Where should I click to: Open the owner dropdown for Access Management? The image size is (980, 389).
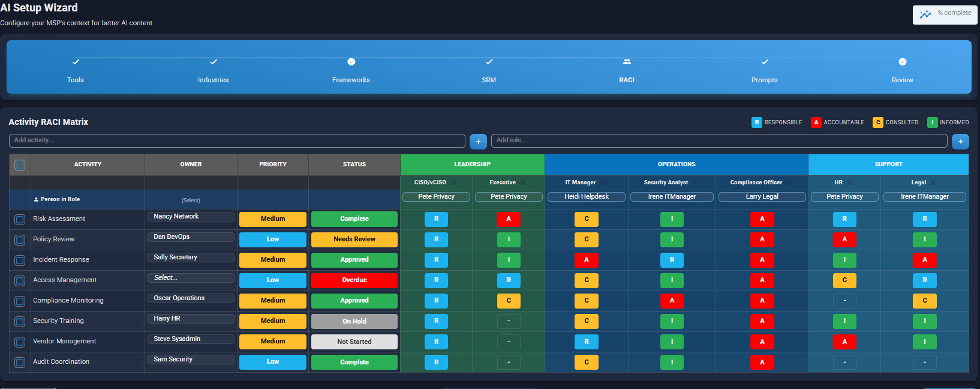pyautogui.click(x=191, y=278)
